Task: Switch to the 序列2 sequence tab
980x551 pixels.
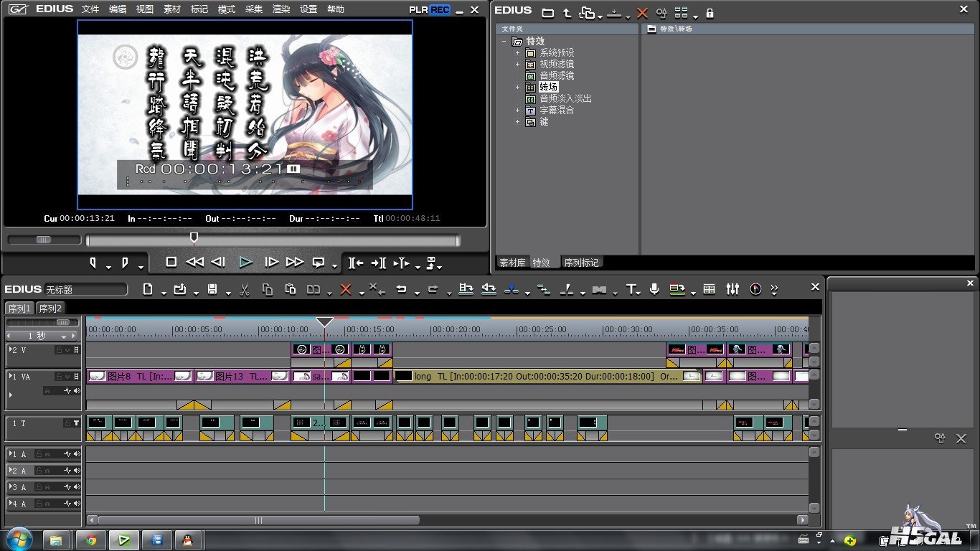Action: (50, 309)
